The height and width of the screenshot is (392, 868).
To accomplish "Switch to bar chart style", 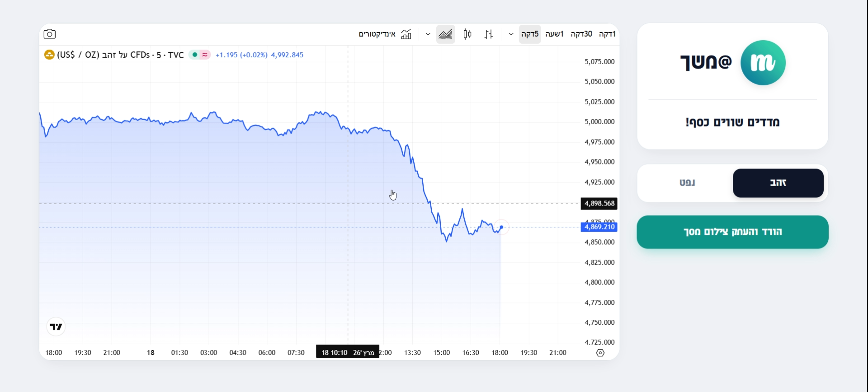I will click(489, 34).
